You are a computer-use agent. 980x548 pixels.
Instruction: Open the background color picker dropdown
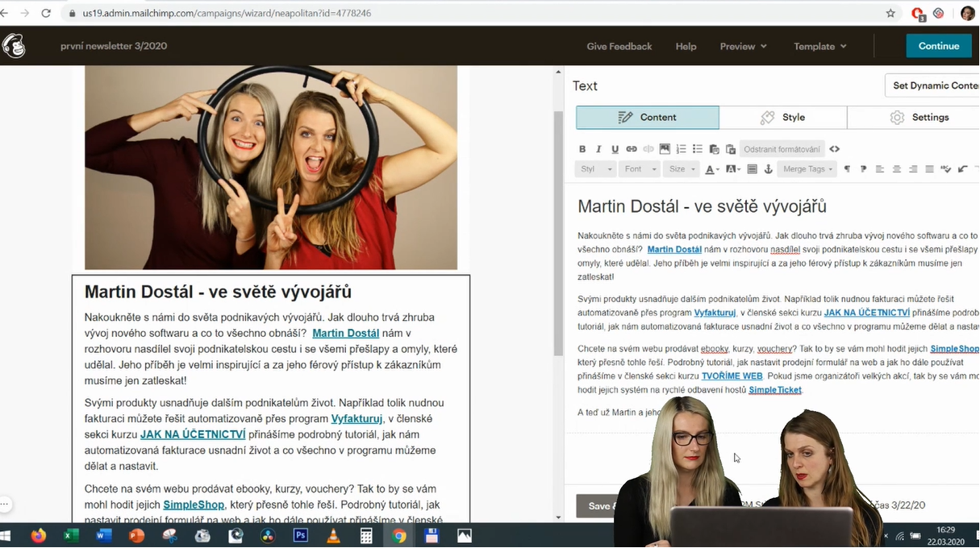pos(732,169)
